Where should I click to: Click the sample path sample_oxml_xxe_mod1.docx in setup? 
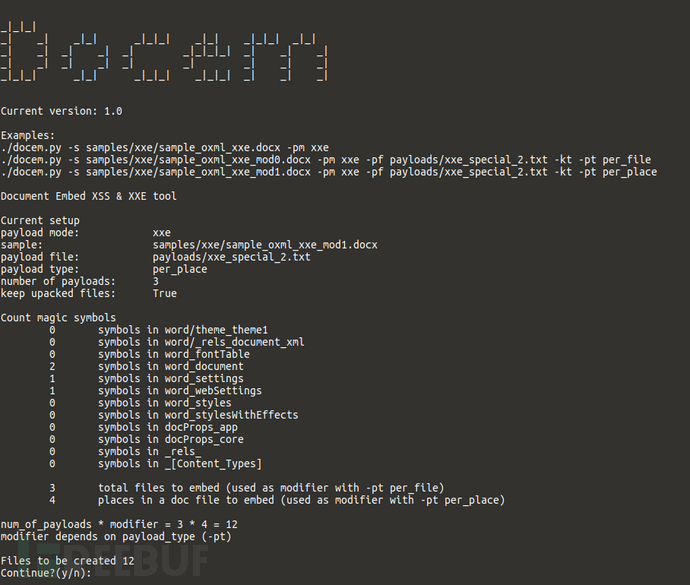pyautogui.click(x=265, y=245)
